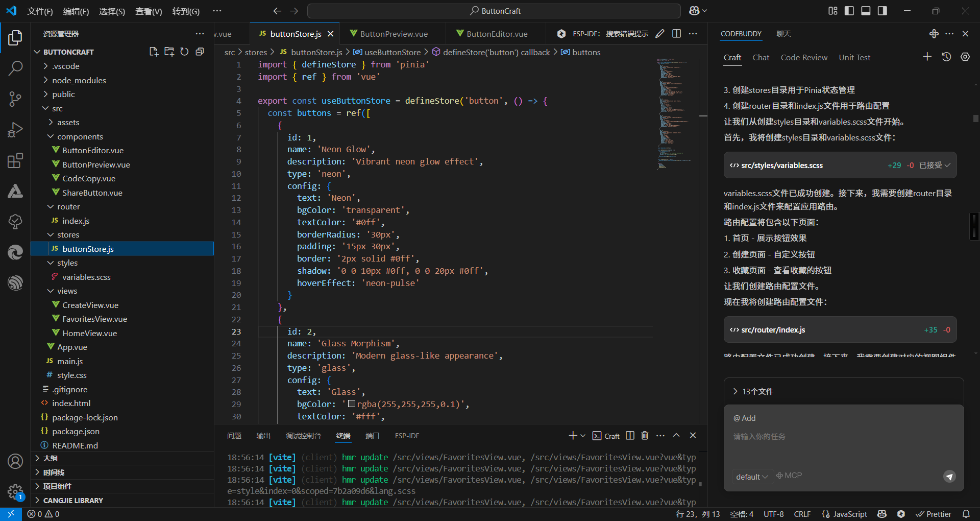Open the 查看(V) menu
Viewport: 980px width, 521px height.
click(x=149, y=11)
